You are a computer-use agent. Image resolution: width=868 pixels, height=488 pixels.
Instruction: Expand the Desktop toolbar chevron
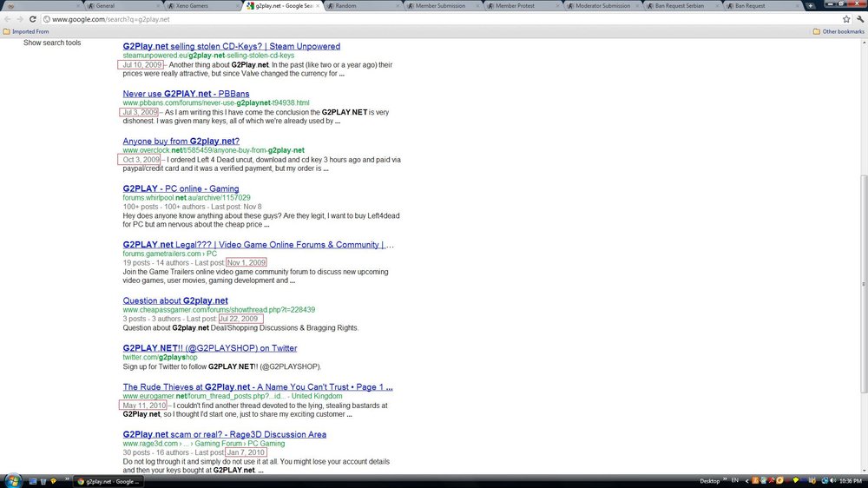(725, 479)
